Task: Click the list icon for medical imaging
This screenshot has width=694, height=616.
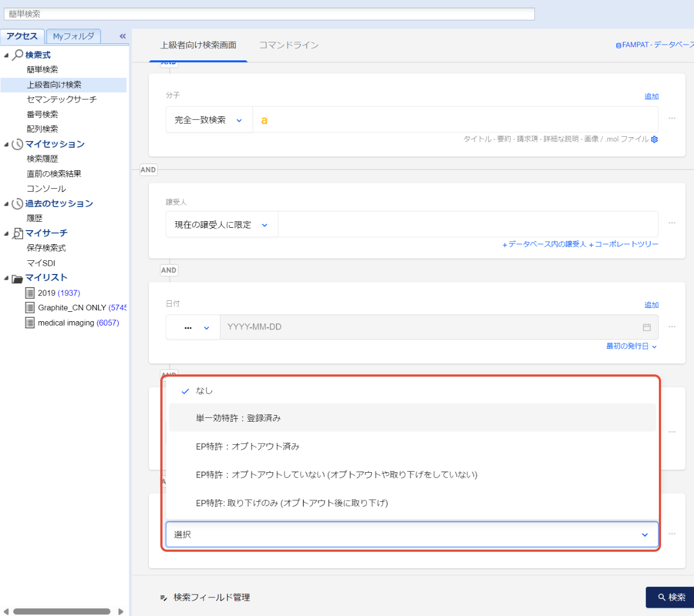Action: click(30, 323)
